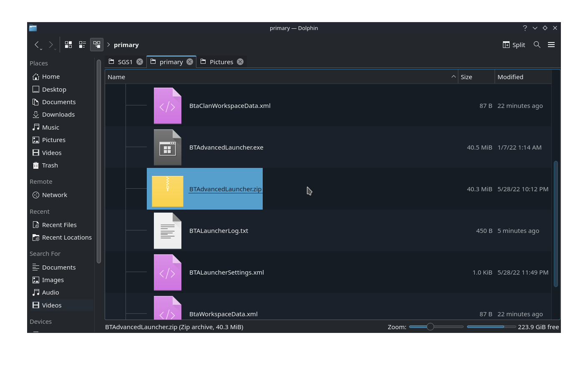Click the BTAdvancedLauncher.exe application icon

coord(168,147)
